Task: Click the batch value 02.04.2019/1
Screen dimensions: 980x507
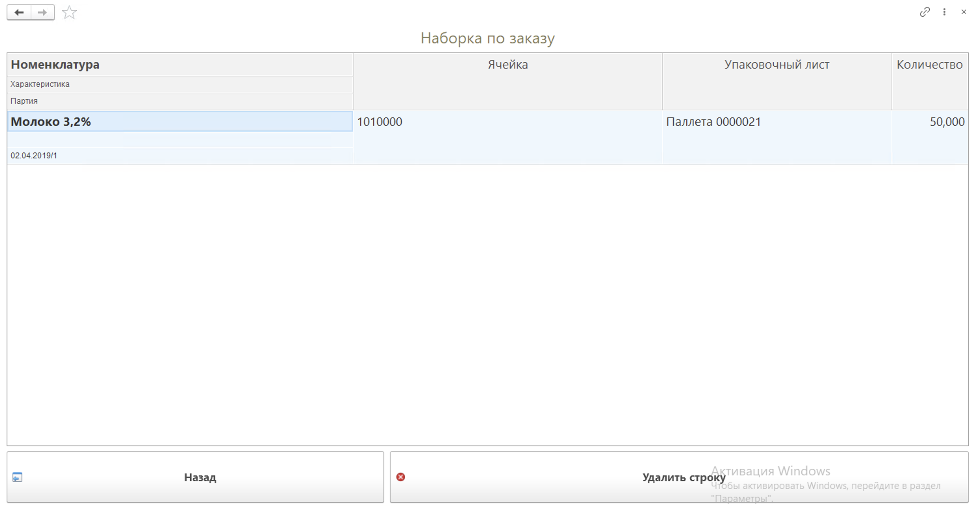Action: (34, 156)
